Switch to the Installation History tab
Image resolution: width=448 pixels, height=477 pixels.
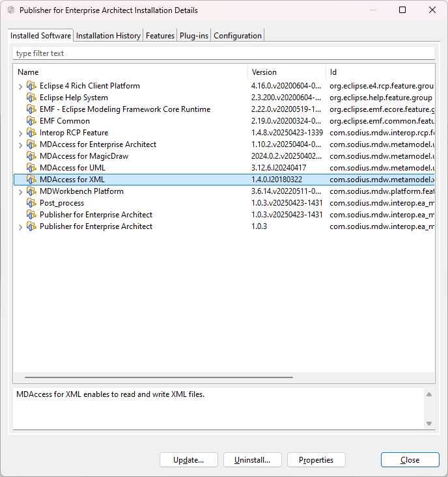click(x=108, y=36)
